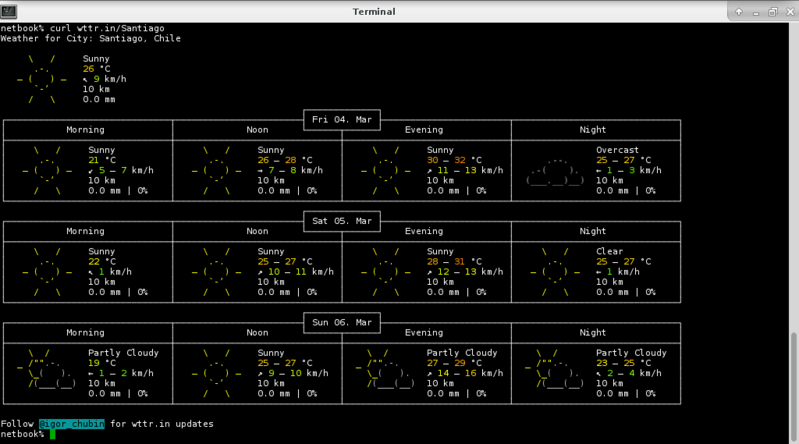Click the partly cloudy art for Sunday evening
Screen dimensions: 799x444
point(385,369)
